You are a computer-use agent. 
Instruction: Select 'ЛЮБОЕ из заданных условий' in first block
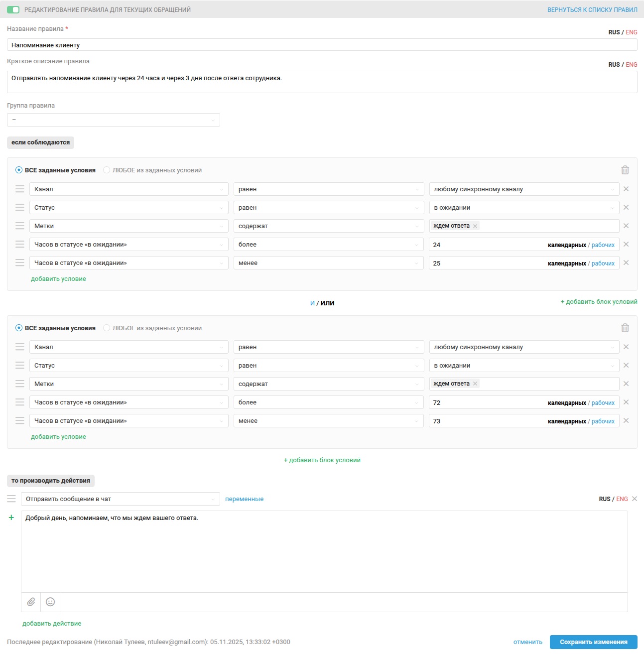[107, 170]
